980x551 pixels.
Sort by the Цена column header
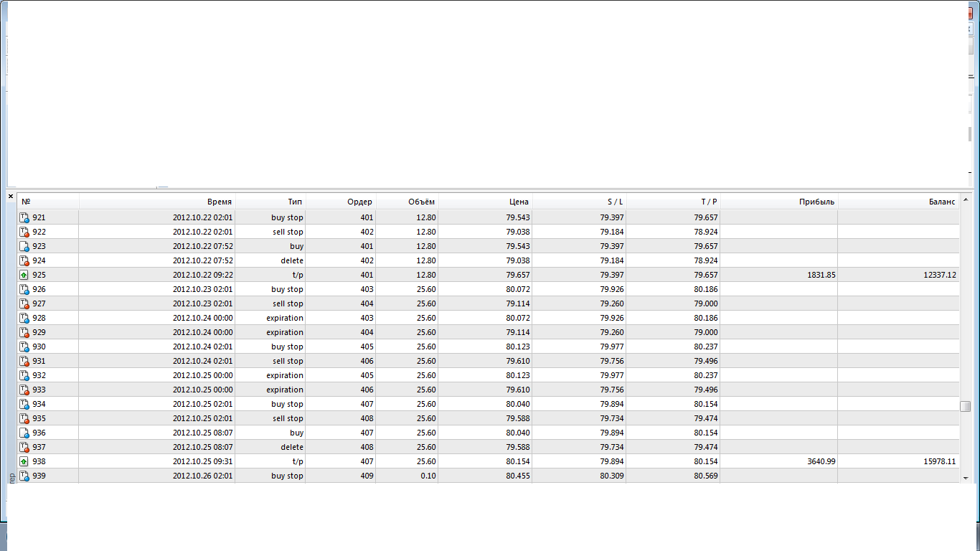point(485,202)
